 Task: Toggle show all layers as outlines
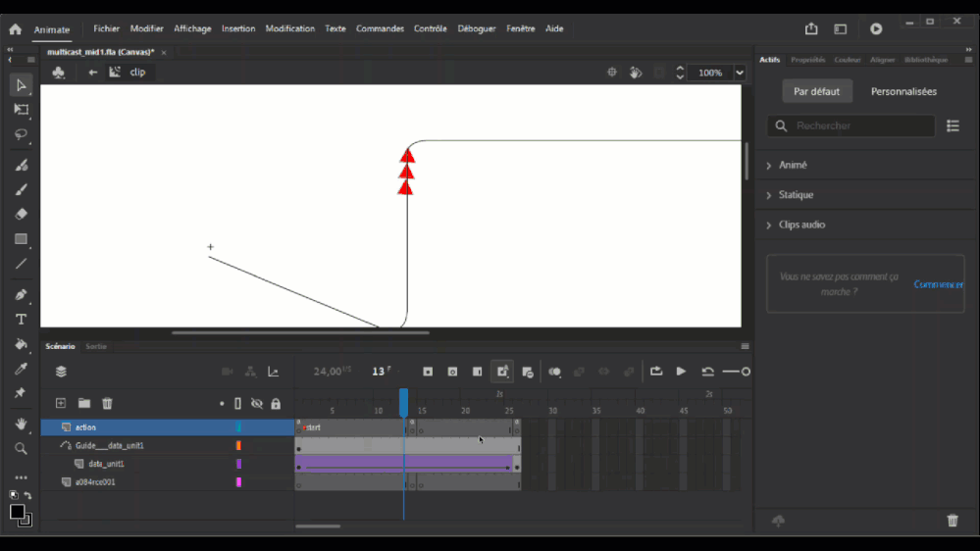[238, 404]
